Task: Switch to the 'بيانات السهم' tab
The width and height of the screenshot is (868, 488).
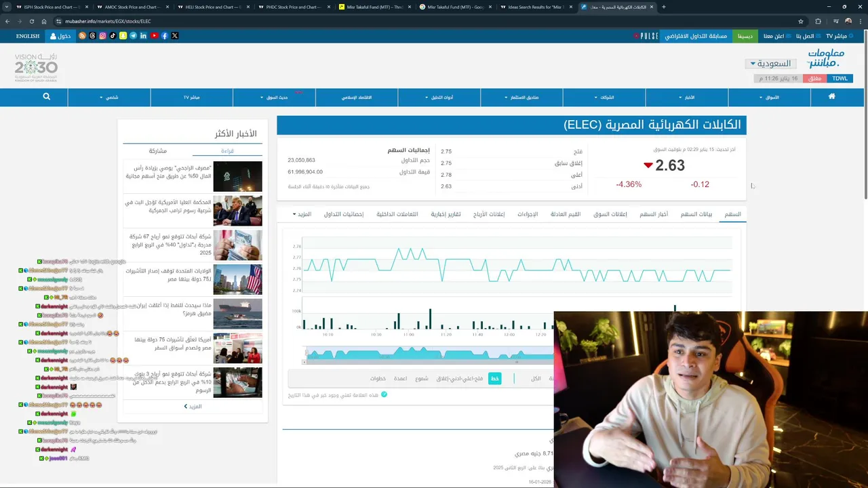Action: 696,214
